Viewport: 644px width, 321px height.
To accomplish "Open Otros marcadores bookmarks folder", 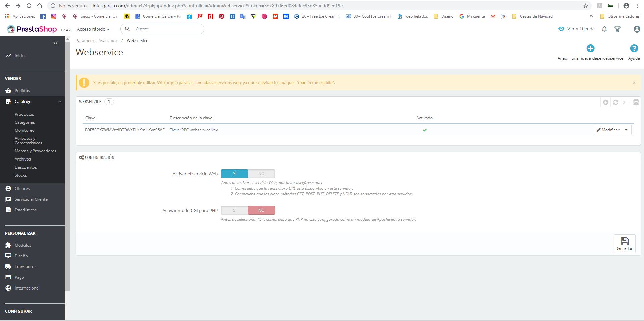I will click(x=620, y=16).
